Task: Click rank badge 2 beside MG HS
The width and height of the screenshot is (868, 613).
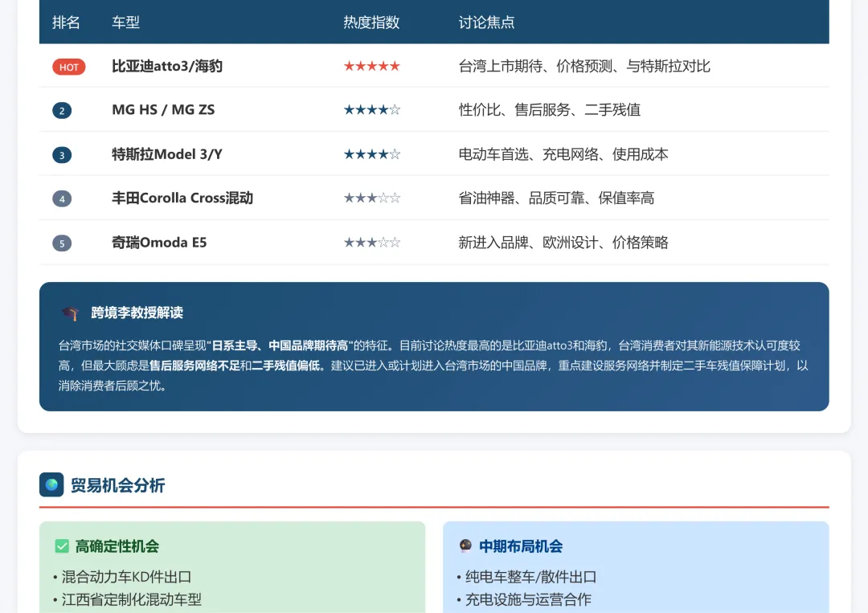Action: 62,110
